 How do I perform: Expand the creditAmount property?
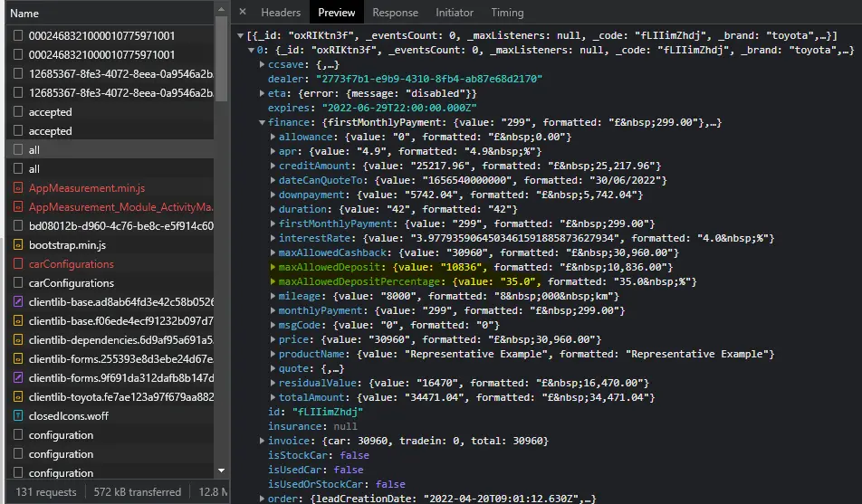(x=273, y=166)
